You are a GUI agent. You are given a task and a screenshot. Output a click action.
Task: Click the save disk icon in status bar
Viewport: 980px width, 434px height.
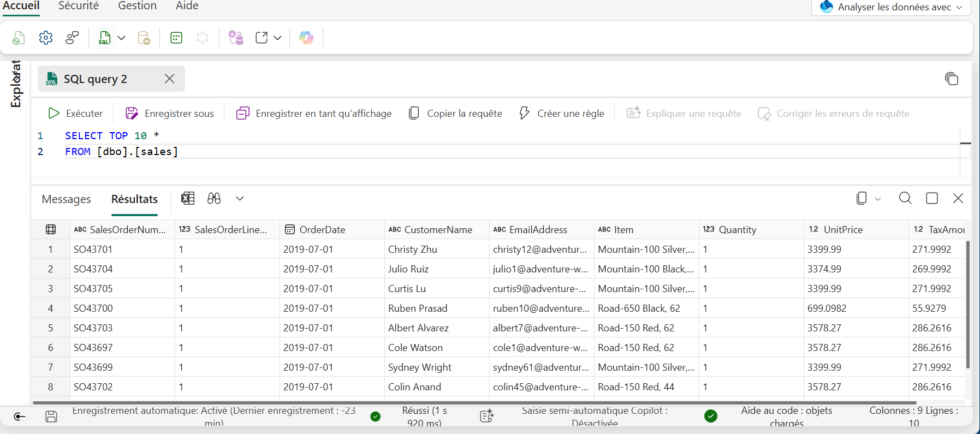click(x=51, y=417)
